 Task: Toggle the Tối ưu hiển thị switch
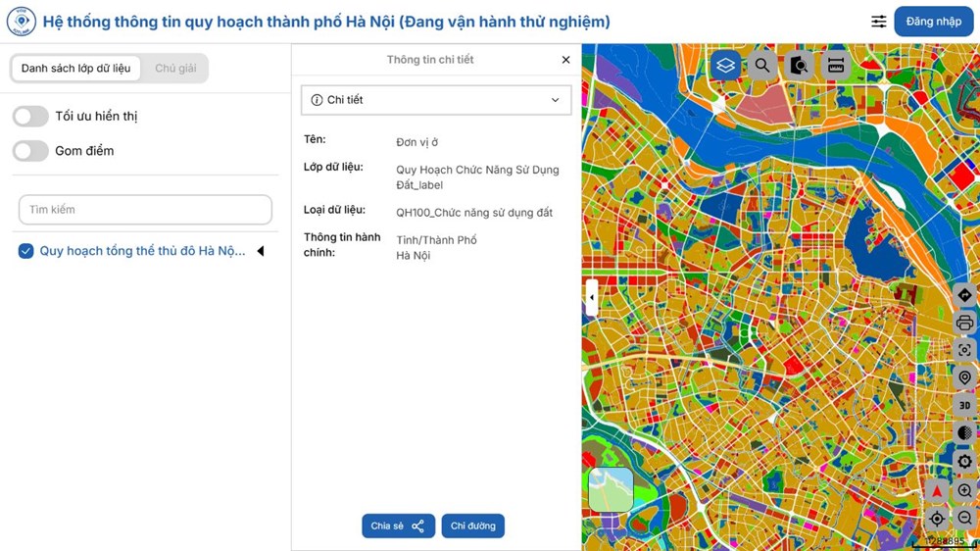pos(30,117)
